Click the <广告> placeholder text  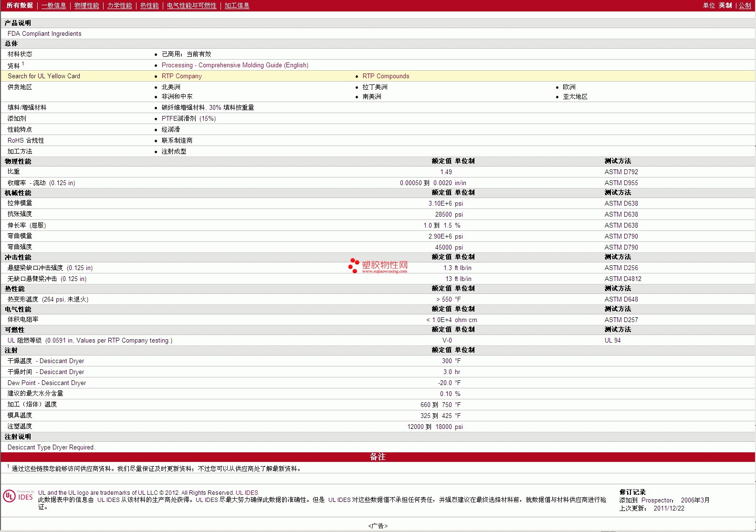(378, 526)
